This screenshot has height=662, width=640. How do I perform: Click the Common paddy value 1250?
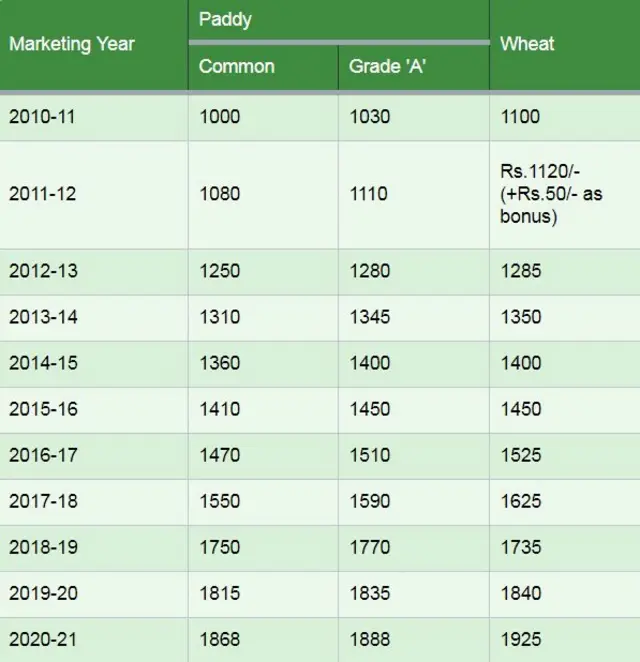[220, 271]
